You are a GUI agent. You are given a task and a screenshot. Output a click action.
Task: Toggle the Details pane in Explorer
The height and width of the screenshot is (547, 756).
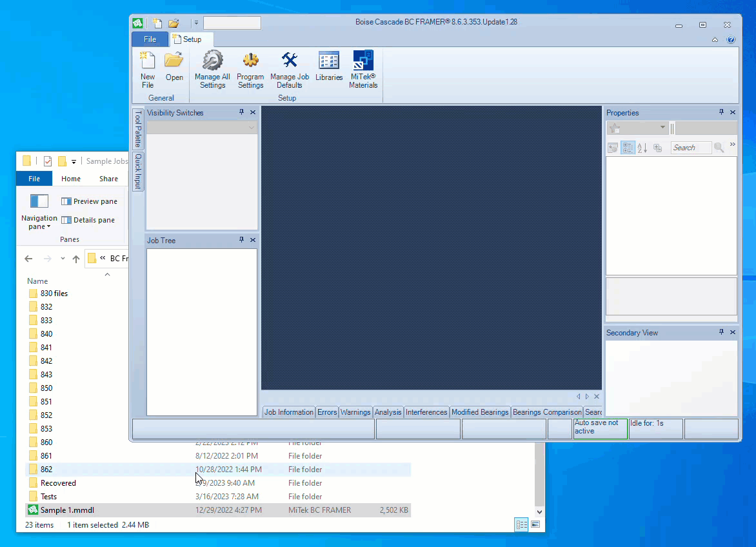(88, 220)
